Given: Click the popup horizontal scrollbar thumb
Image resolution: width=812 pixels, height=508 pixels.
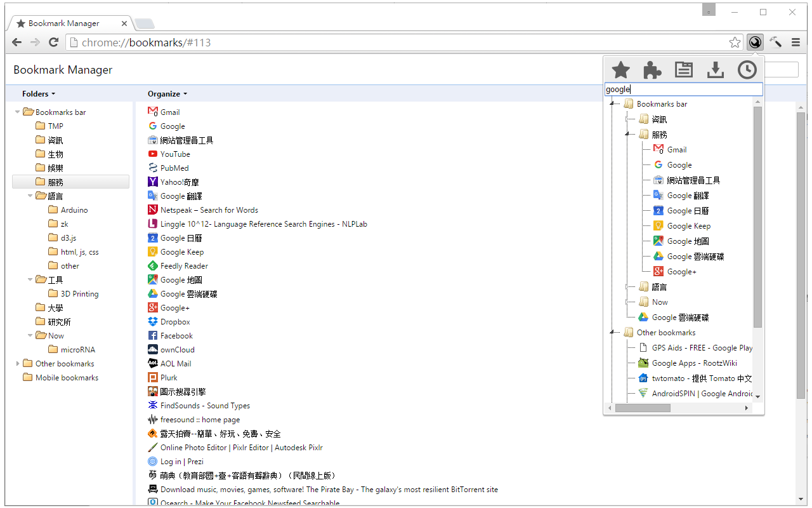Looking at the screenshot, I should pos(642,408).
